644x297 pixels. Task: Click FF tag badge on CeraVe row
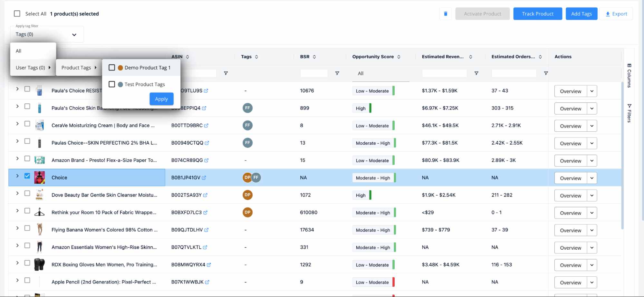(x=247, y=125)
